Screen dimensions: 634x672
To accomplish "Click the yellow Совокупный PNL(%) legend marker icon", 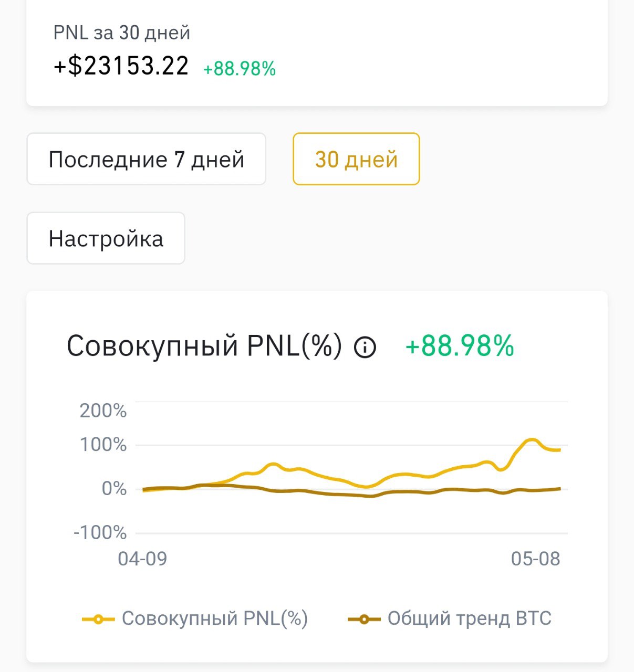I will point(98,619).
